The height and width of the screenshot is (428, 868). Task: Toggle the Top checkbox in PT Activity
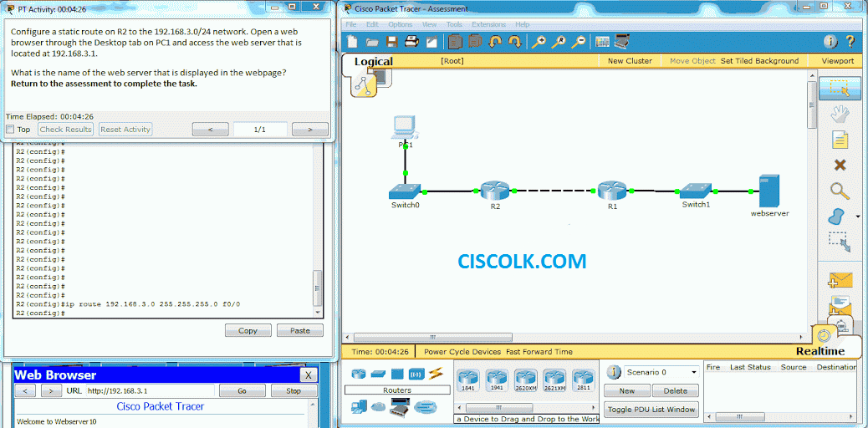[9, 129]
